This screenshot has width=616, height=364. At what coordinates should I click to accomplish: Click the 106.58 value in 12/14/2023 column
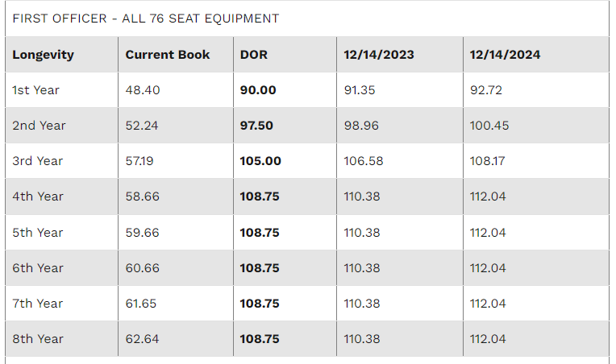363,161
